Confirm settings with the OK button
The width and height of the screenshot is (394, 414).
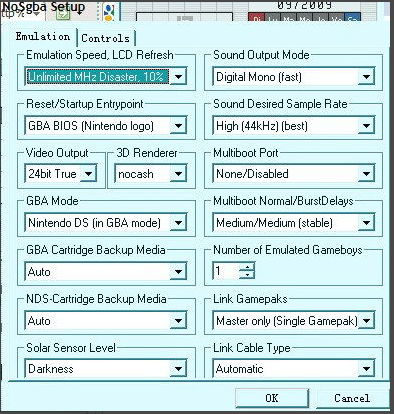tap(272, 398)
